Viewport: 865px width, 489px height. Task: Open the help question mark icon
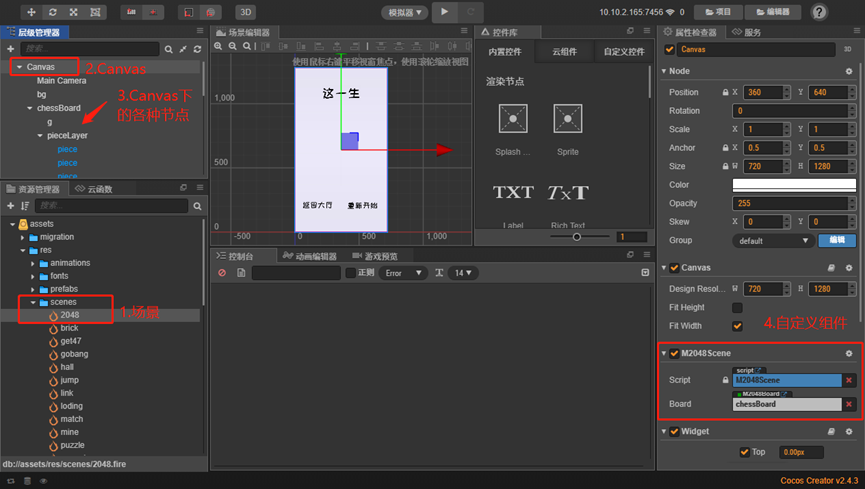(x=819, y=12)
